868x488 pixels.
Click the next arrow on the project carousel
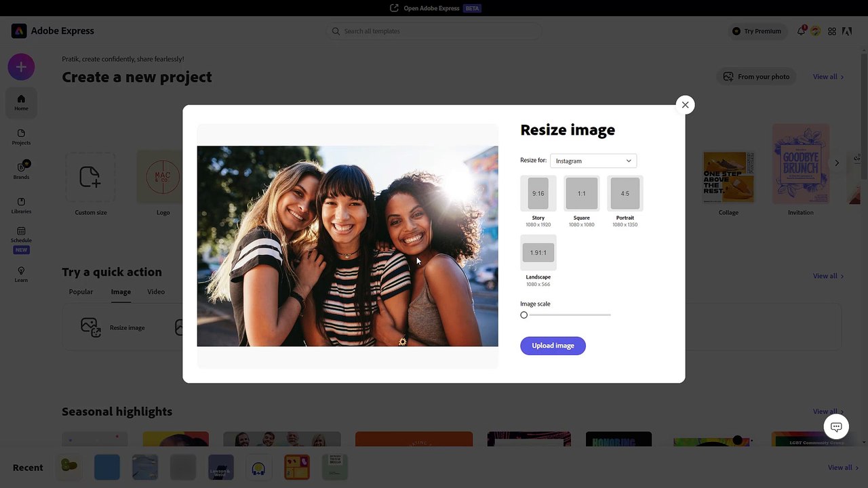[x=837, y=163]
